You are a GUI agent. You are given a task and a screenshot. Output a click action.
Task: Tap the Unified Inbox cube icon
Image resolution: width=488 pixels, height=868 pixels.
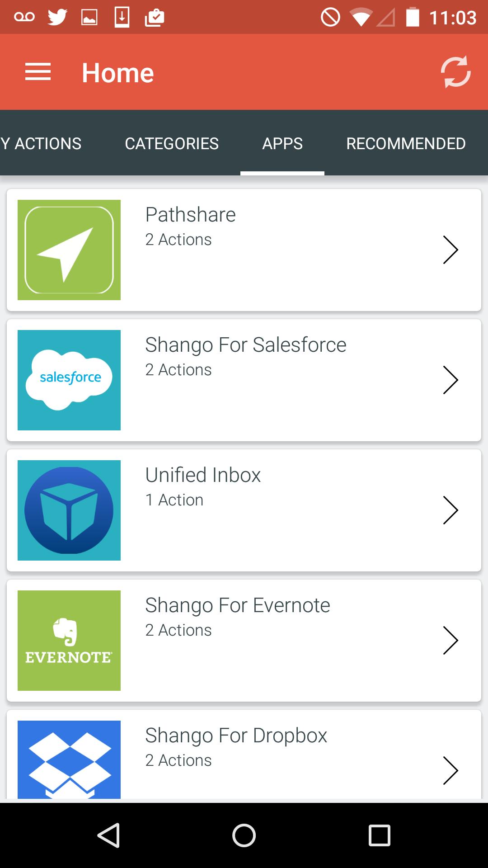tap(69, 510)
